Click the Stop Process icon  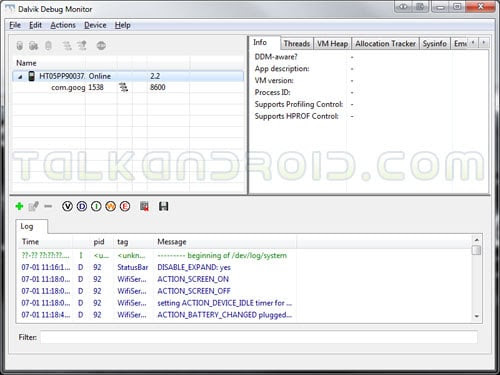(x=101, y=46)
